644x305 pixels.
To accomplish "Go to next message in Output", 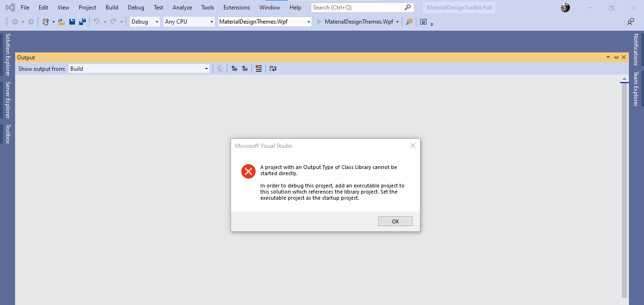I will click(x=245, y=68).
